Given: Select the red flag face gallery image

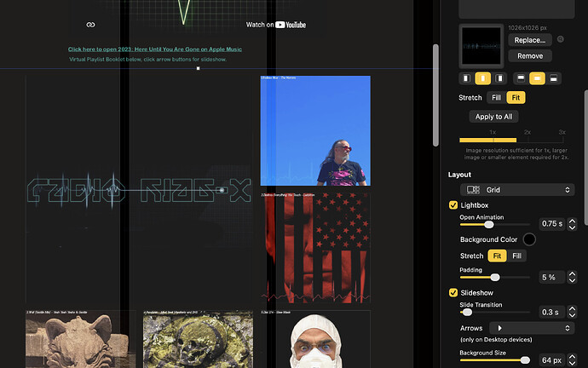Looking at the screenshot, I should coord(315,248).
